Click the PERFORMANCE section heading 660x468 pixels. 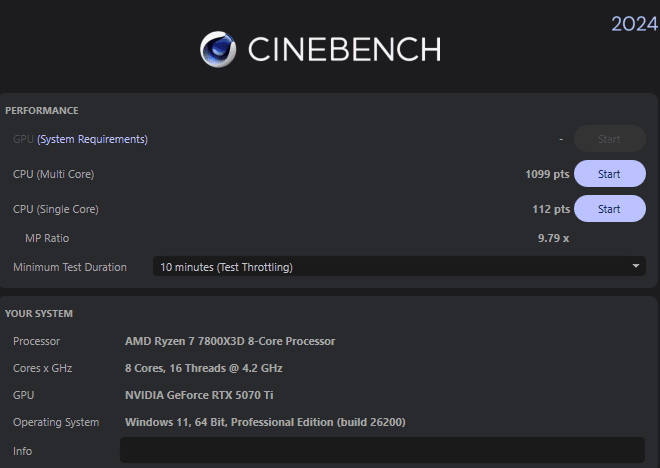click(x=42, y=111)
